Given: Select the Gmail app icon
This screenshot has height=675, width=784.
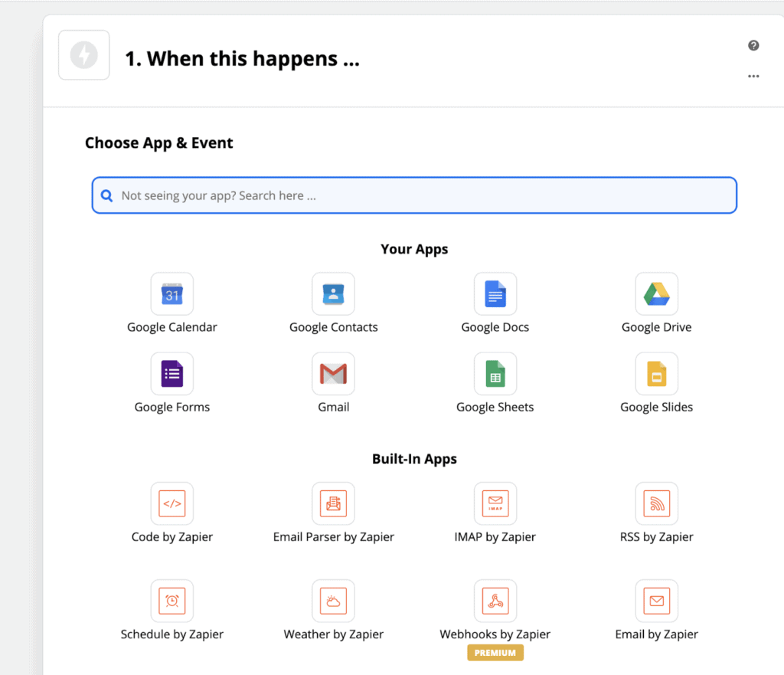Looking at the screenshot, I should (x=334, y=374).
